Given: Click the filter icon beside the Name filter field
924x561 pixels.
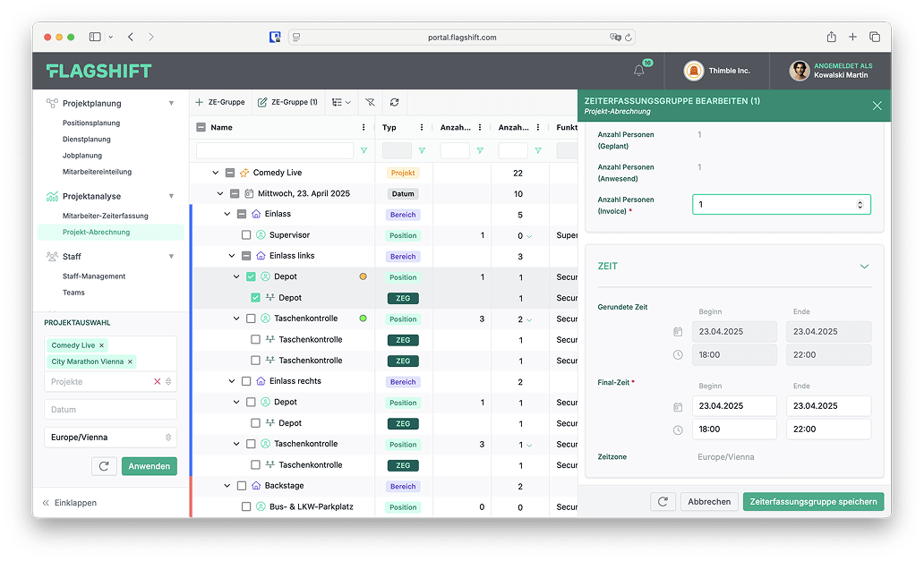Looking at the screenshot, I should [x=364, y=151].
